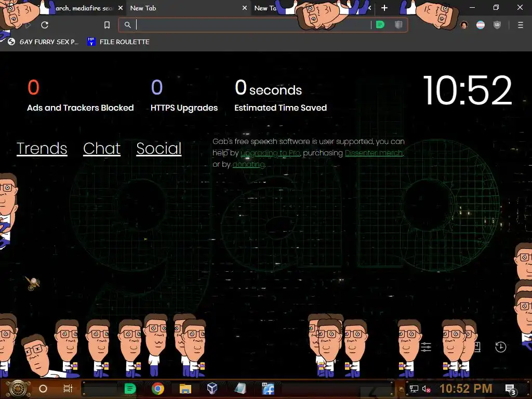The image size is (532, 399).
Task: Open the browser hamburger menu
Action: 520,25
